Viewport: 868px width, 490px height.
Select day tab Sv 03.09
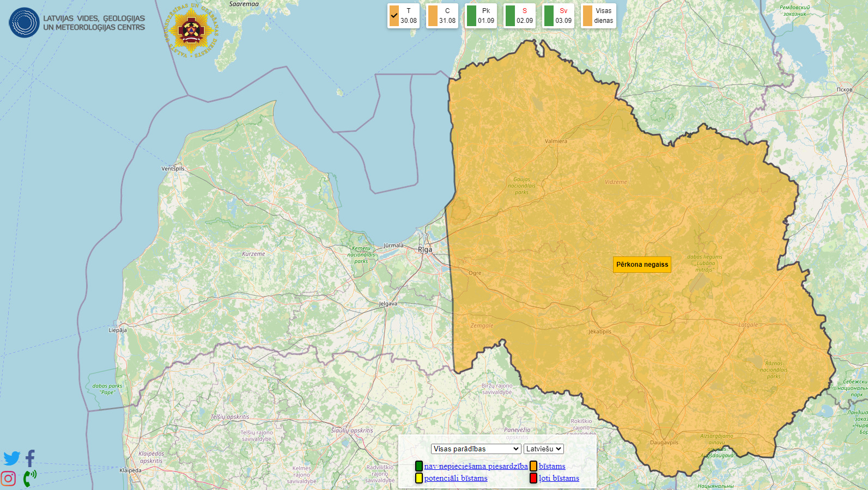558,16
